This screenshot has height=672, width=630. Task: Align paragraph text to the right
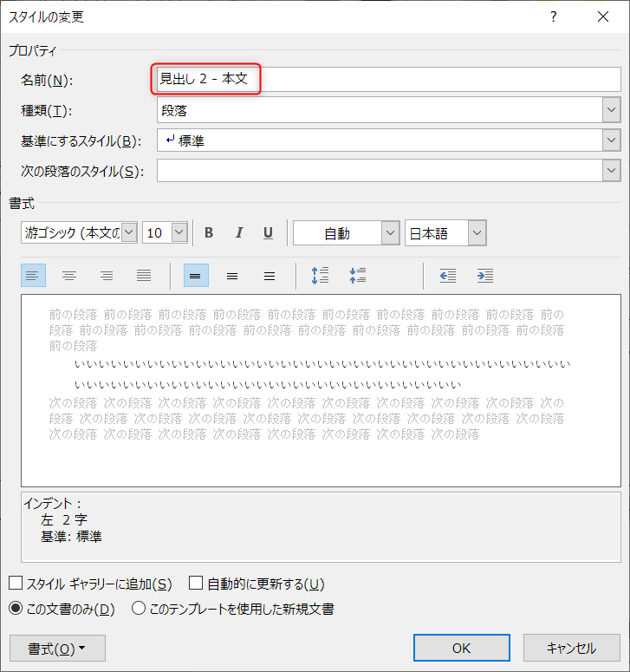pyautogui.click(x=107, y=276)
